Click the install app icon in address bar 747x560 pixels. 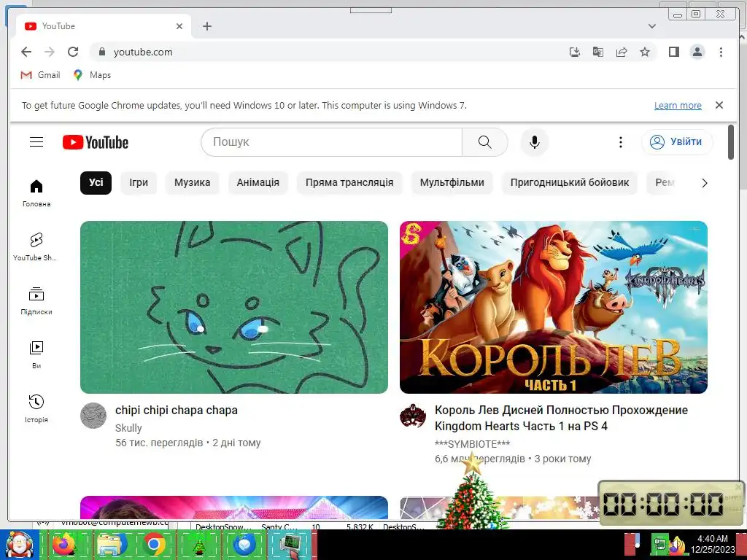[x=575, y=52]
